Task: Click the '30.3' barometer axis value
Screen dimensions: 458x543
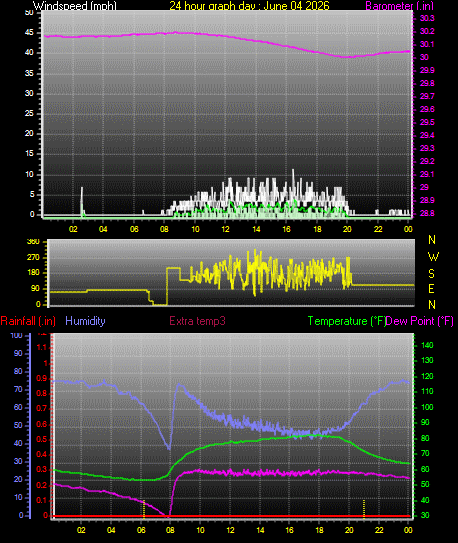Action: (427, 18)
